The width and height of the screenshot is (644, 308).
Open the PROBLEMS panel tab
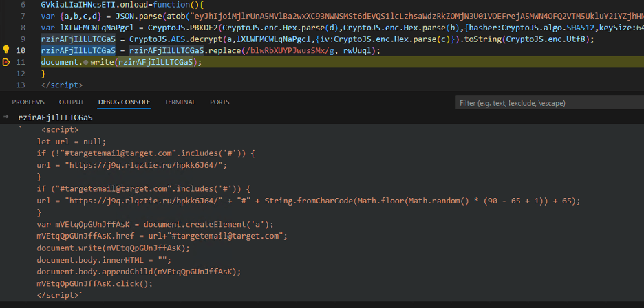click(x=28, y=102)
